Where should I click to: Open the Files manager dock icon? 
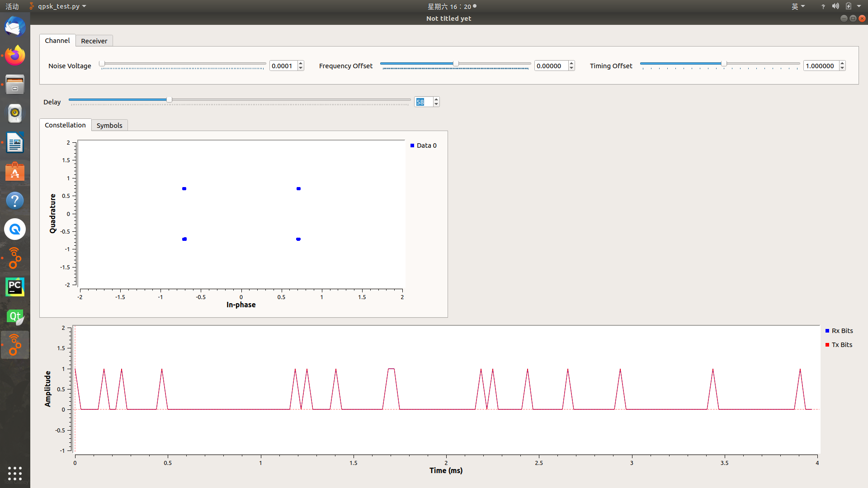coord(15,84)
